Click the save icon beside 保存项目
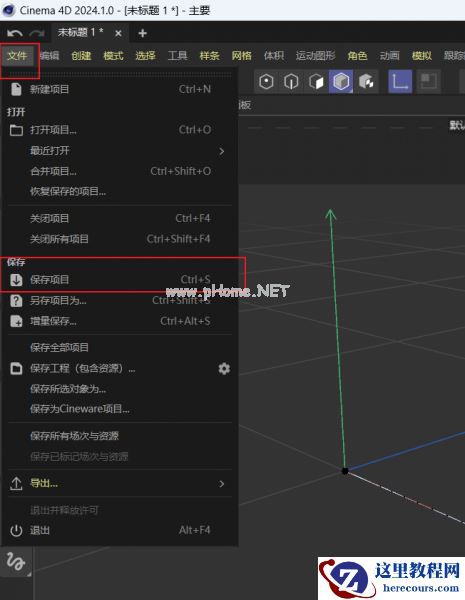This screenshot has height=600, width=465. click(x=16, y=280)
